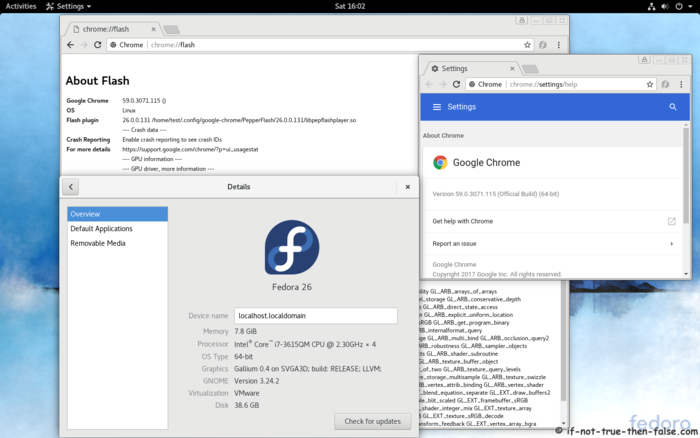
Task: Click scroll down arrow in Settings window
Action: (686, 274)
